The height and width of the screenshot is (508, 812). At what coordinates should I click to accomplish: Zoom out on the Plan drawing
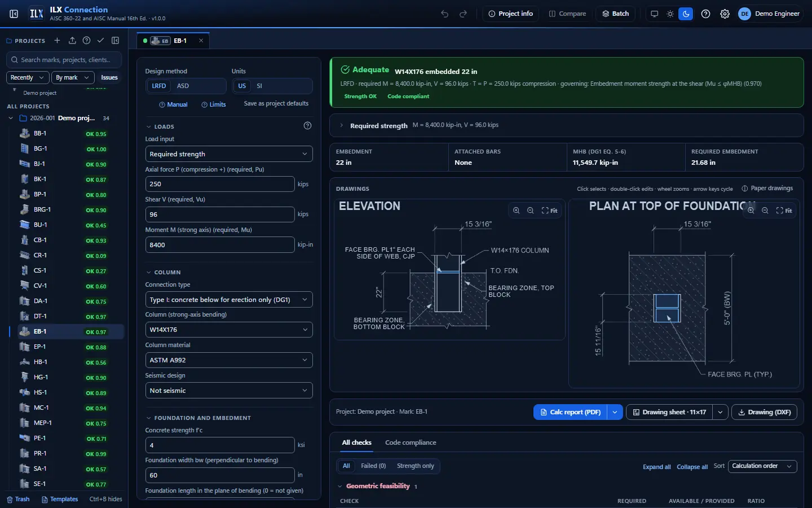[765, 211]
